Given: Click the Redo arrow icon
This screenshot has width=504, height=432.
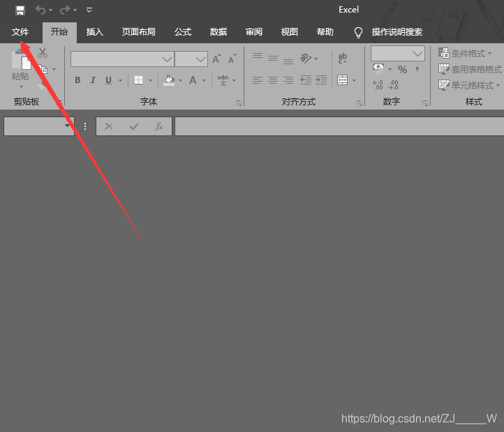Looking at the screenshot, I should [x=65, y=10].
